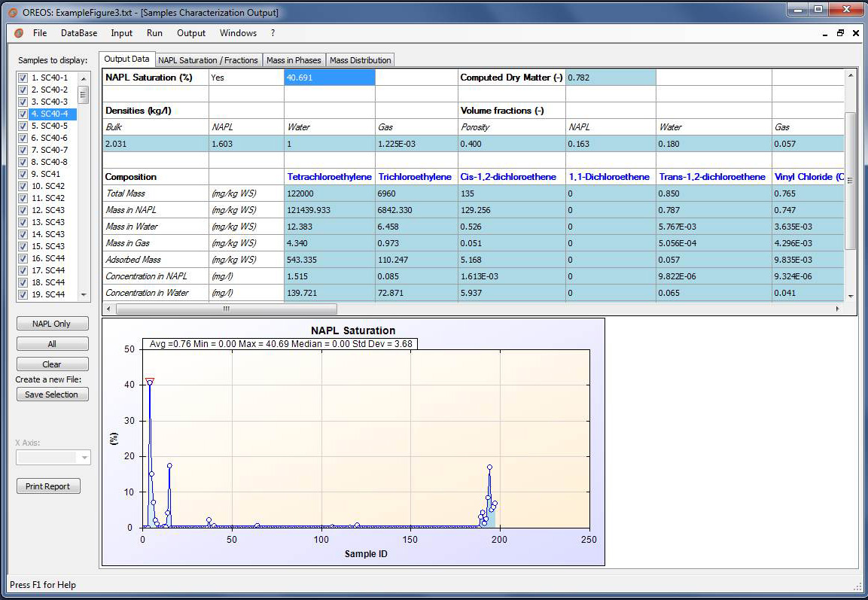The image size is (868, 600).
Task: Uncheck the SC40-1 sample checkbox
Action: pos(23,78)
